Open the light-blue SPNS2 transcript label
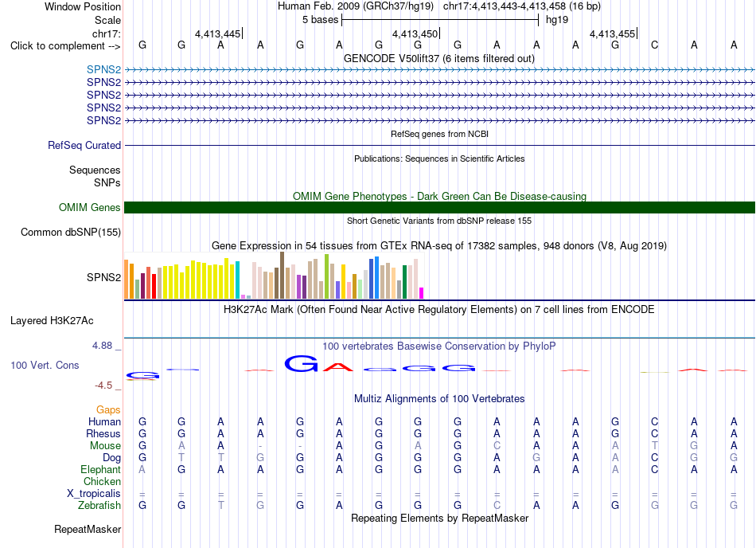Viewport: 756px width, 548px height. pyautogui.click(x=103, y=69)
